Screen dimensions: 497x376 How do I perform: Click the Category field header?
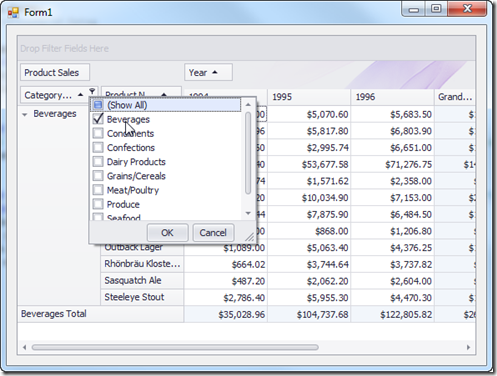coord(54,95)
